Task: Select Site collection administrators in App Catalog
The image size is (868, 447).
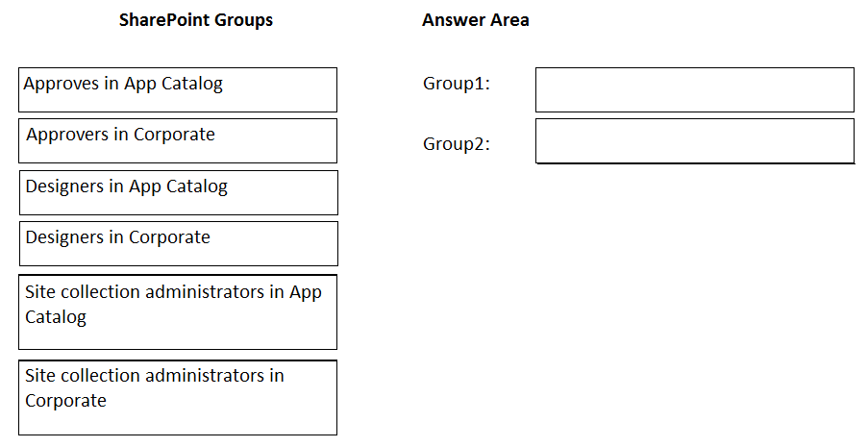Action: [178, 312]
